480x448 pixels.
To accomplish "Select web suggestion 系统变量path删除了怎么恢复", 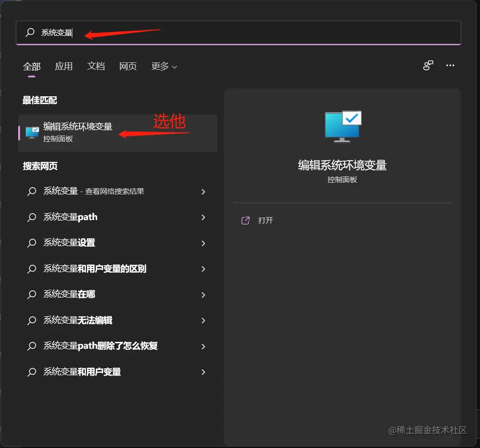I will pos(118,346).
